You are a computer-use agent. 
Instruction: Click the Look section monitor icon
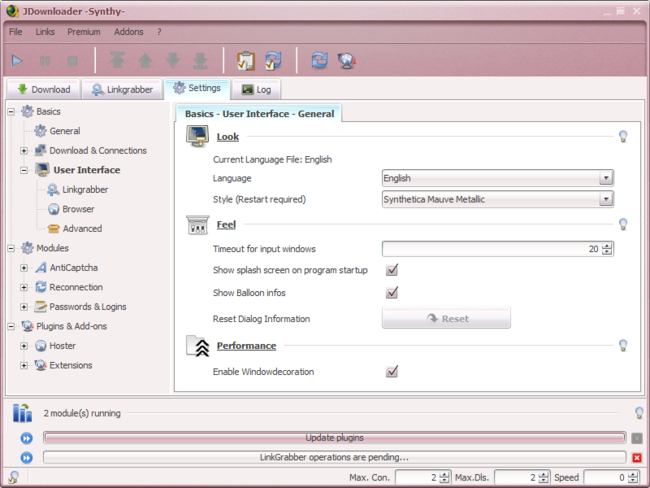point(197,136)
